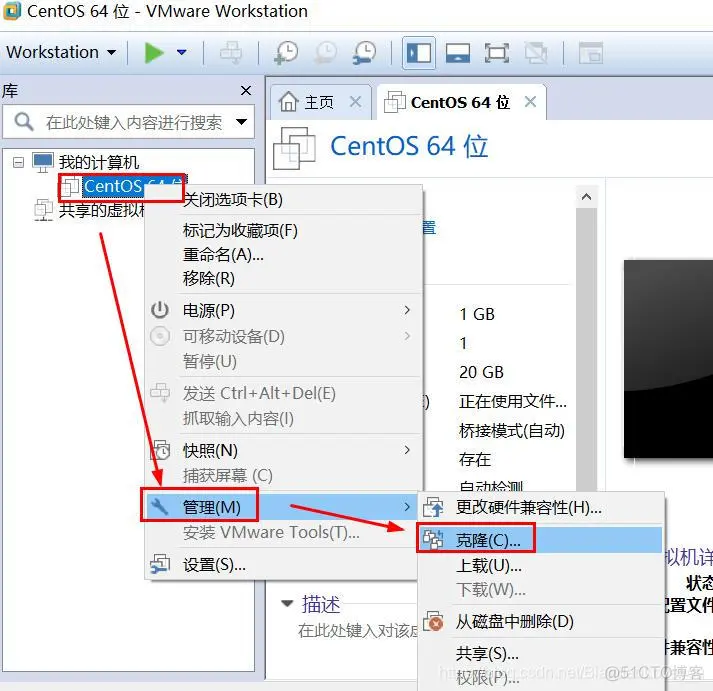Collapse the 描述 section triangle
The image size is (713, 691).
(x=287, y=604)
